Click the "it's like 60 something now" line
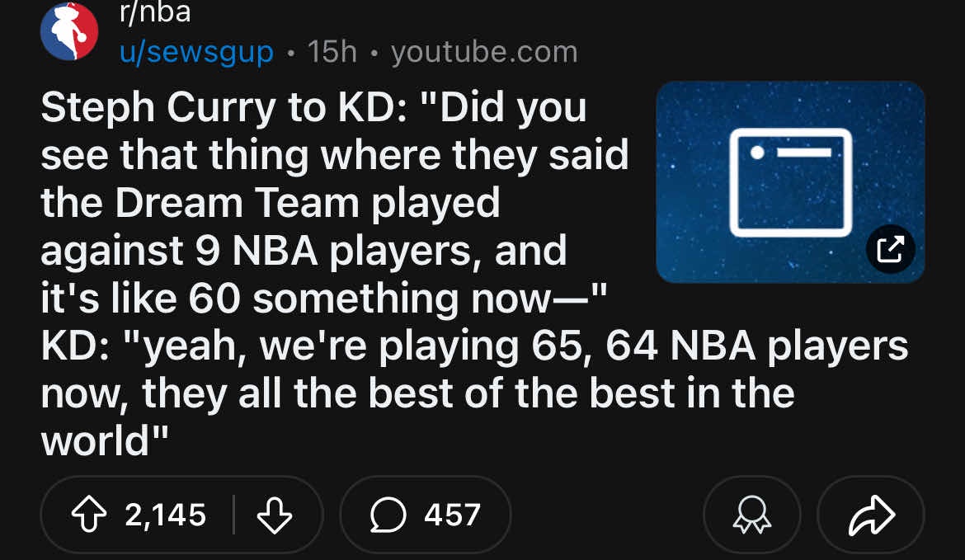The image size is (965, 560). pyautogui.click(x=324, y=299)
